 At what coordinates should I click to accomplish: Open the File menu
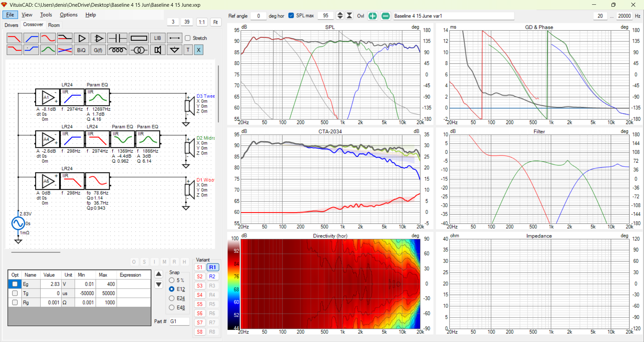[10, 15]
